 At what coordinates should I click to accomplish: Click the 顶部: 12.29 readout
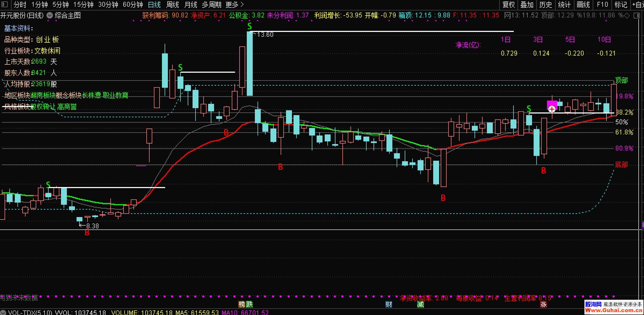point(558,15)
